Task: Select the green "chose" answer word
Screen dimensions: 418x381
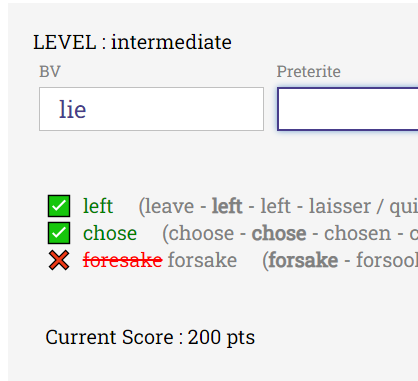Action: 110,233
